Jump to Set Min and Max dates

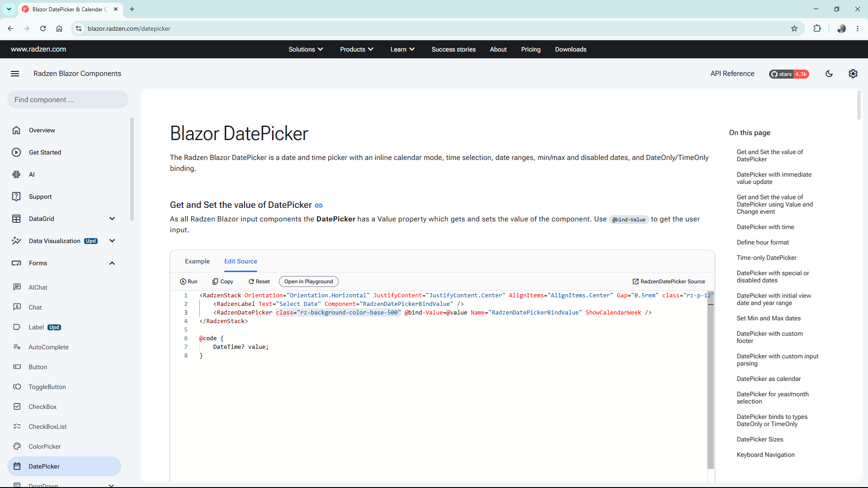(x=769, y=318)
